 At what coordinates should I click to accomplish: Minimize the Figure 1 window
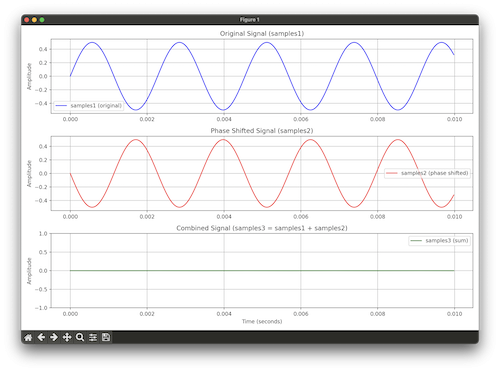pos(34,20)
